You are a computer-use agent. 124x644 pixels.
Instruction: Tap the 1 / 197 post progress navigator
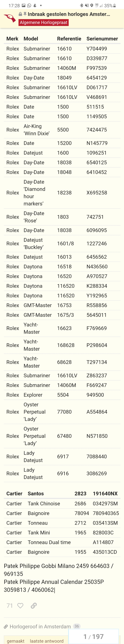point(93,636)
